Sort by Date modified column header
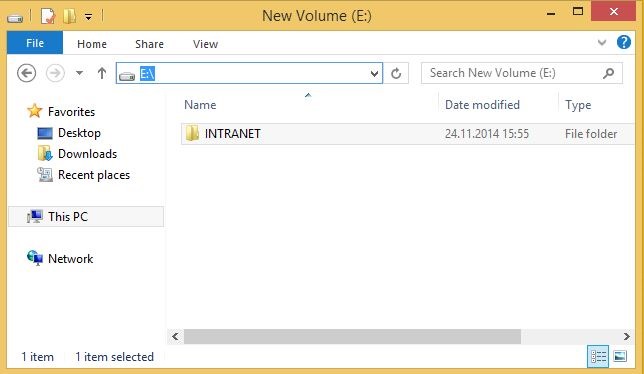The height and width of the screenshot is (374, 644). (482, 105)
